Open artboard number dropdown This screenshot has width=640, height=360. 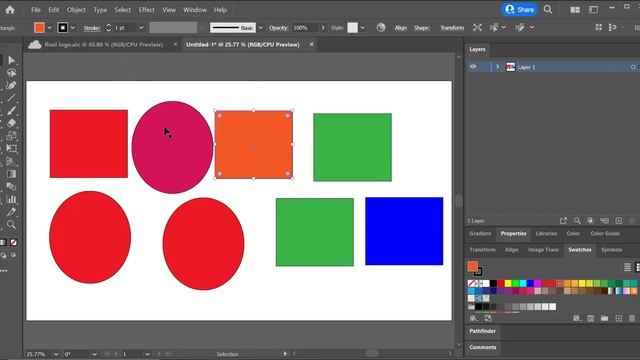coord(147,354)
